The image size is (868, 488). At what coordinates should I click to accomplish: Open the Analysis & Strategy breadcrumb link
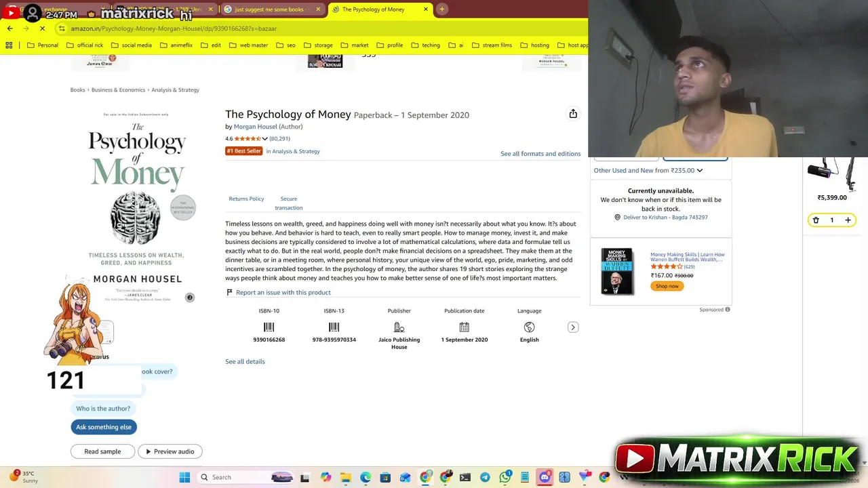[x=175, y=89]
